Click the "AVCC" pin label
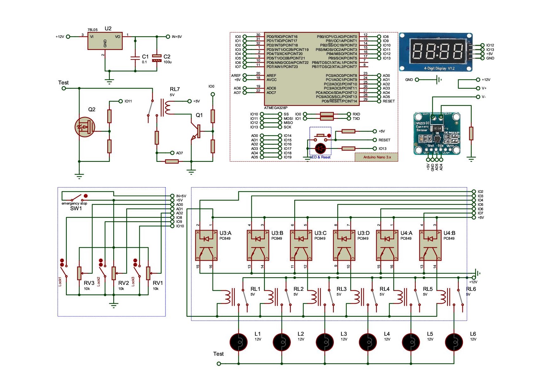 [x=271, y=80]
